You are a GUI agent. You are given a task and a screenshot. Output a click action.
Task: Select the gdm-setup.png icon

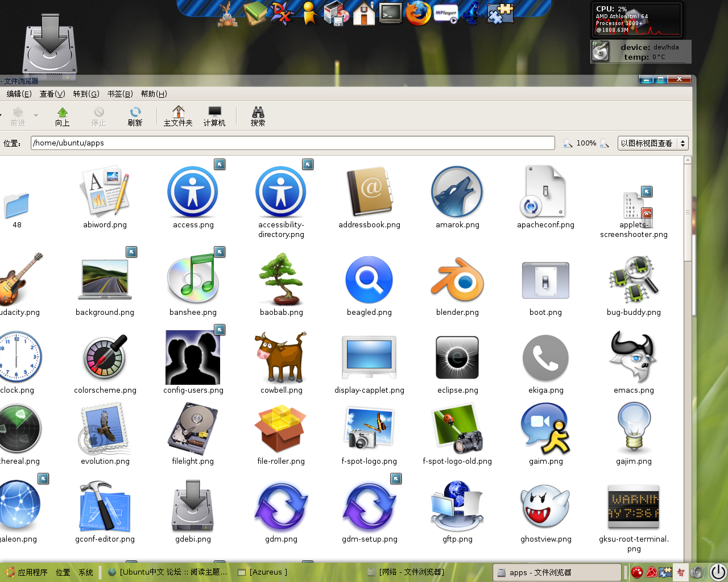[x=369, y=506]
